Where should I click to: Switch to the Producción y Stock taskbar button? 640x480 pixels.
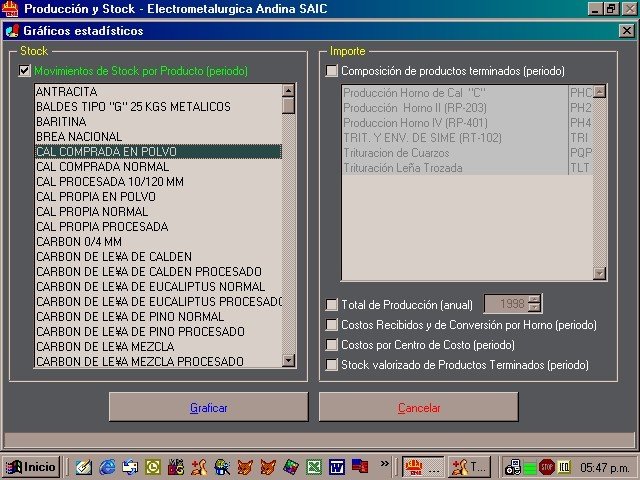pyautogui.click(x=423, y=467)
